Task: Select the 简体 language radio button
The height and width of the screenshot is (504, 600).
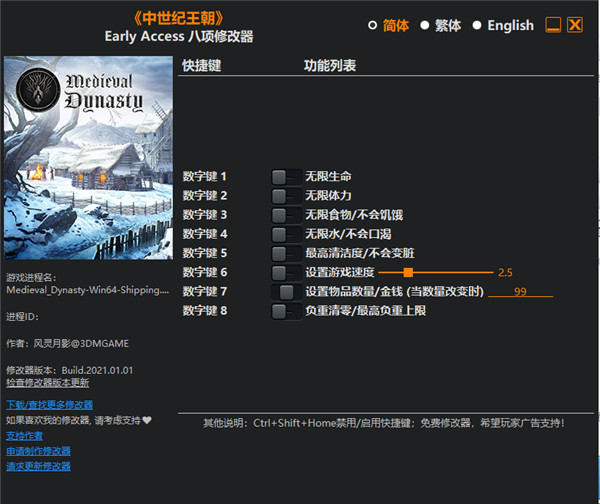Action: pyautogui.click(x=373, y=25)
